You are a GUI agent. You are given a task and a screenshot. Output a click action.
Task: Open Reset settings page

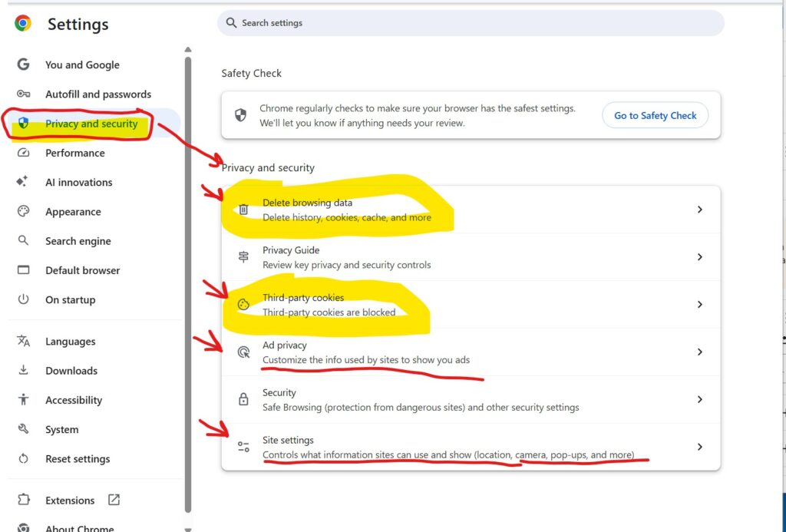78,459
